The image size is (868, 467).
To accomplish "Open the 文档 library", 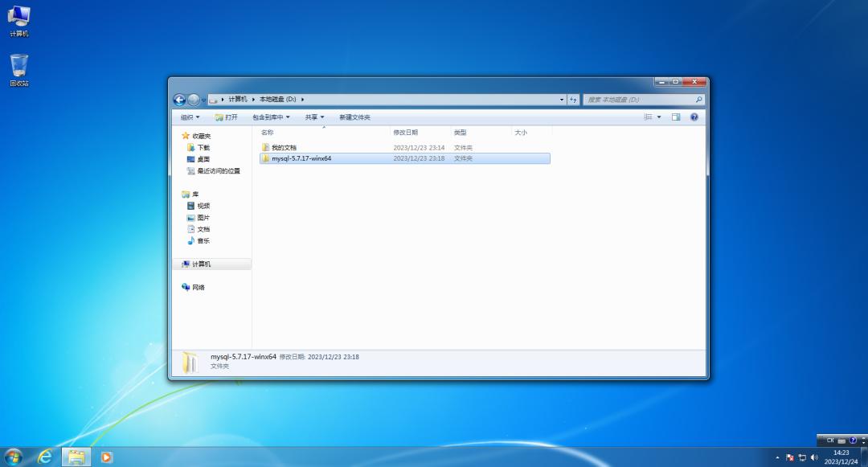I will (x=199, y=229).
